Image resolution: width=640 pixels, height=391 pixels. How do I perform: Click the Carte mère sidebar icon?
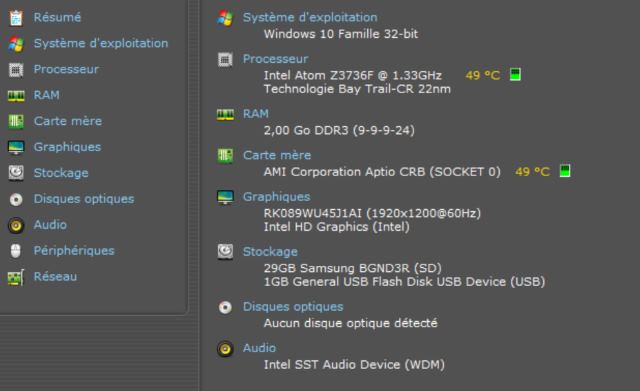16,122
